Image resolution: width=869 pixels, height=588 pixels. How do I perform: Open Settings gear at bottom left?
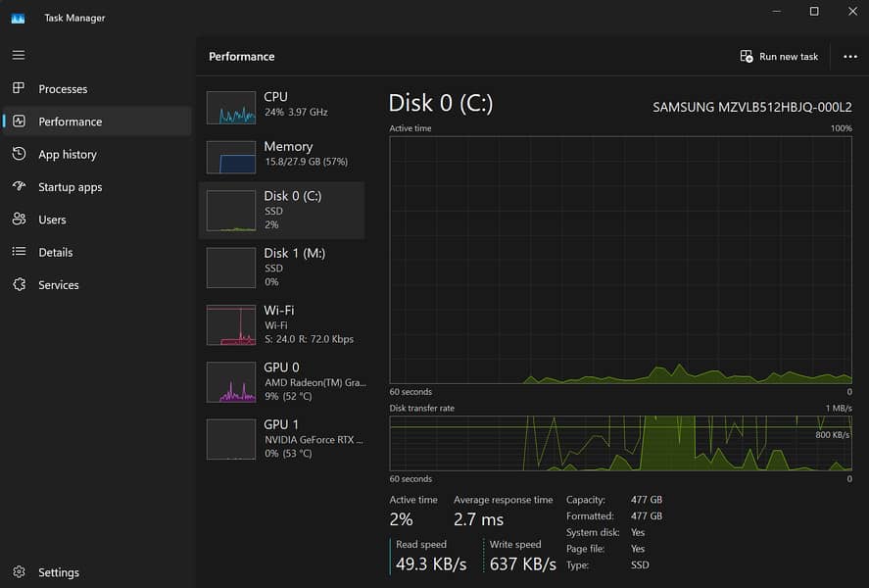tap(19, 572)
